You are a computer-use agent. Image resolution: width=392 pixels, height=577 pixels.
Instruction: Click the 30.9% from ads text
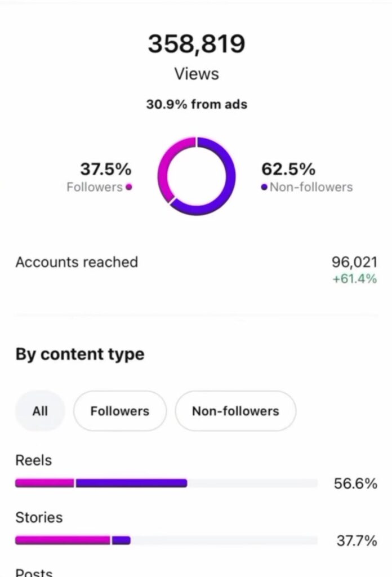point(196,104)
